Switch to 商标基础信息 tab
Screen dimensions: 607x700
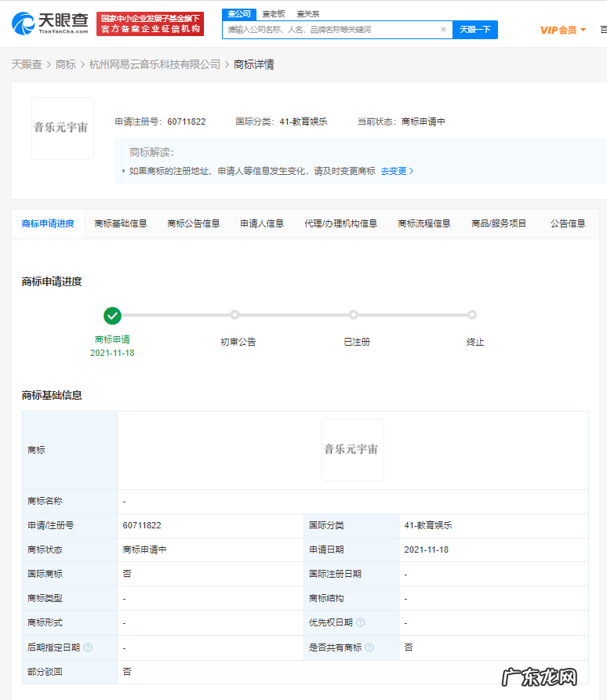[121, 223]
